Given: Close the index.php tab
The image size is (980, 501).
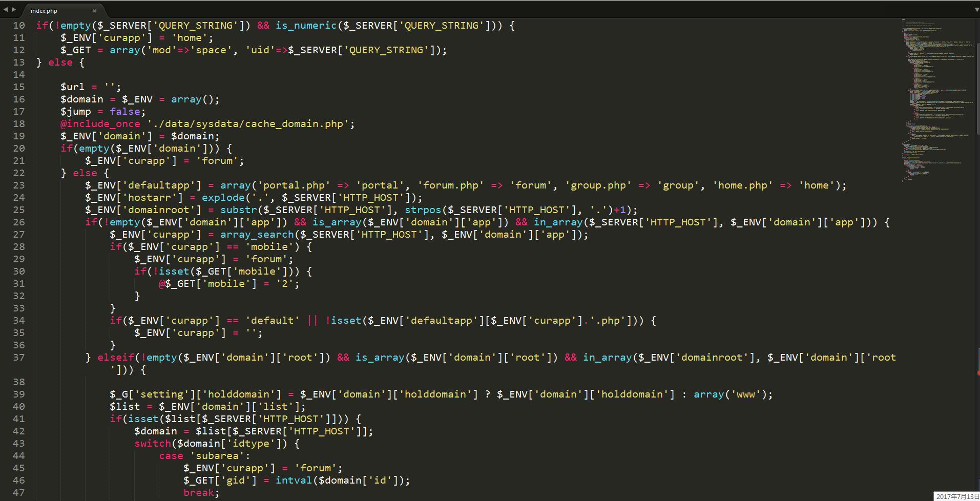Looking at the screenshot, I should (x=94, y=11).
